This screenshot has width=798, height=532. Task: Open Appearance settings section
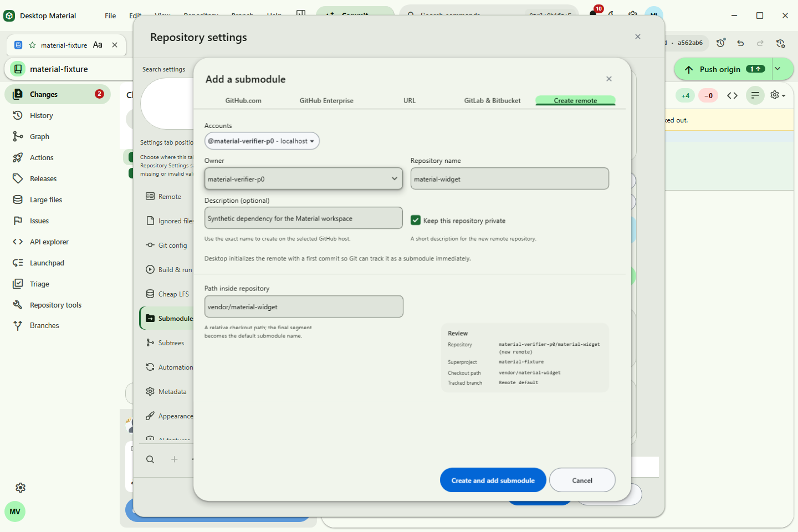pyautogui.click(x=166, y=416)
